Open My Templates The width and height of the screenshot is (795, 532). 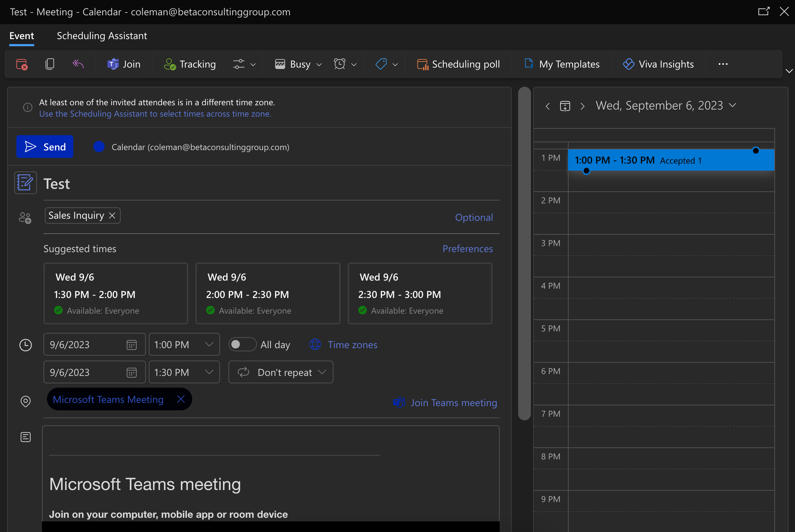click(x=562, y=64)
